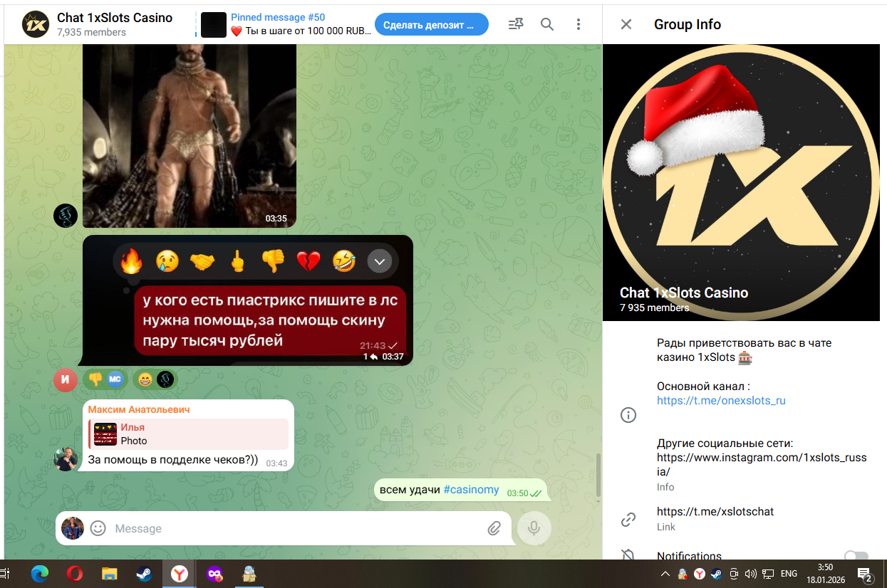The height and width of the screenshot is (588, 887).
Task: Click the muted bell notifications icon
Action: click(628, 555)
